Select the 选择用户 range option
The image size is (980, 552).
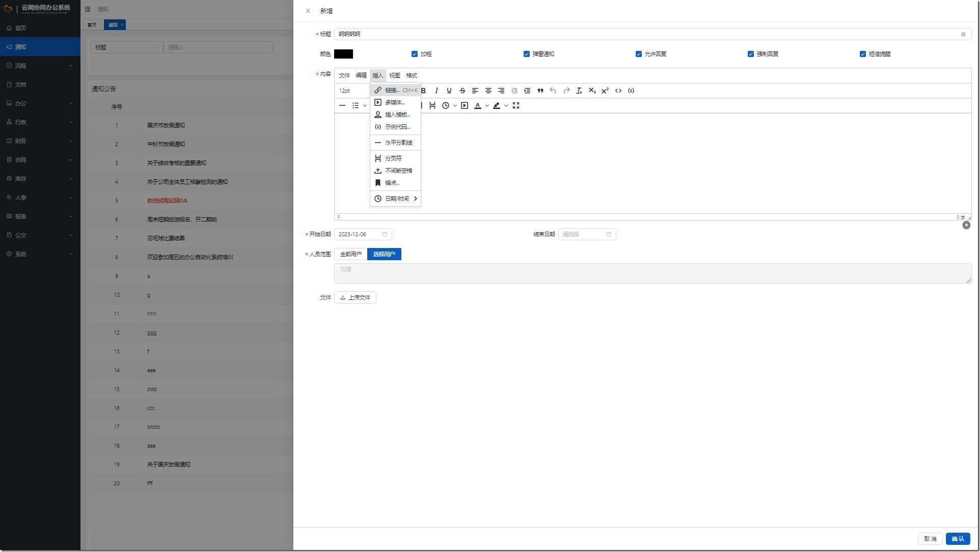click(384, 254)
